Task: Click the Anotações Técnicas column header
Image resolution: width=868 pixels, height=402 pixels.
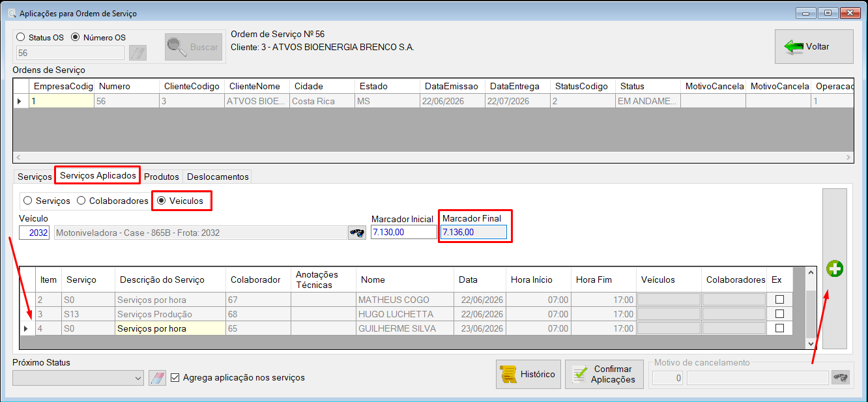Action: click(x=323, y=280)
